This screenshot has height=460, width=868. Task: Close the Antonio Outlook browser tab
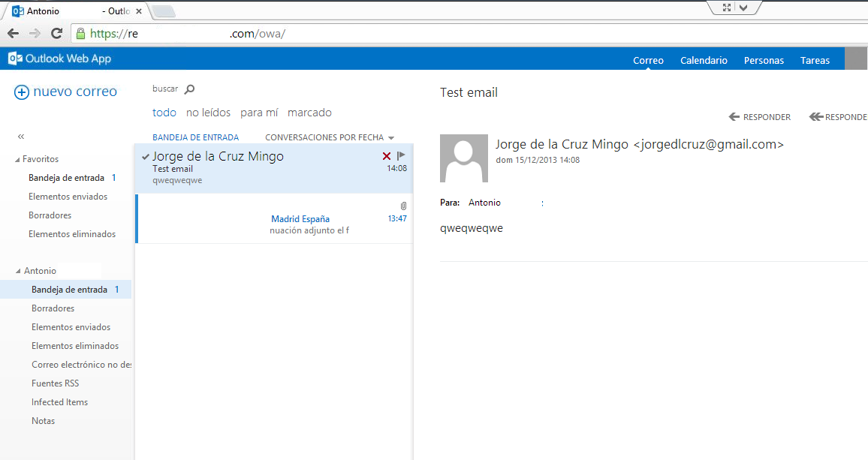[x=139, y=11]
